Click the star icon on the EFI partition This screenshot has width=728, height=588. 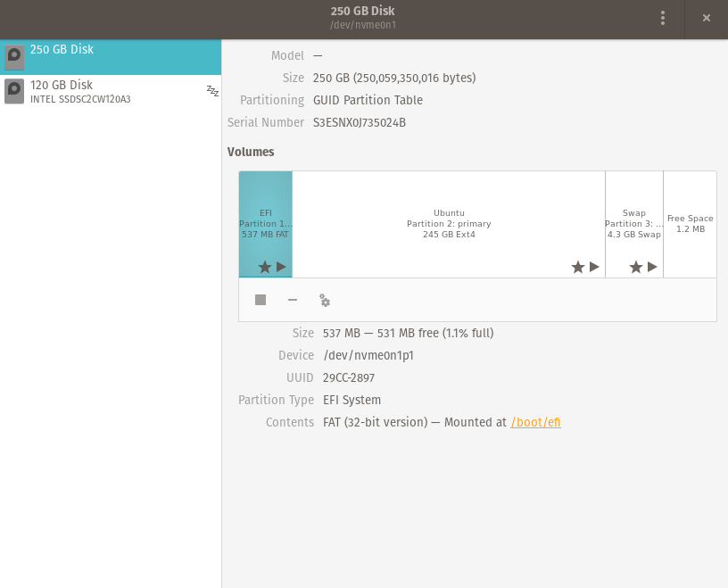[x=265, y=266]
